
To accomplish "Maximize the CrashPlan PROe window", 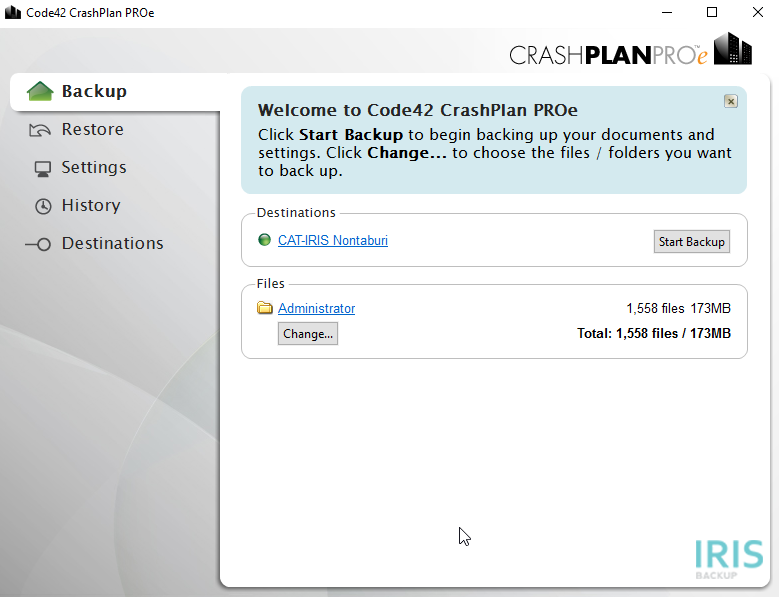I will 712,12.
